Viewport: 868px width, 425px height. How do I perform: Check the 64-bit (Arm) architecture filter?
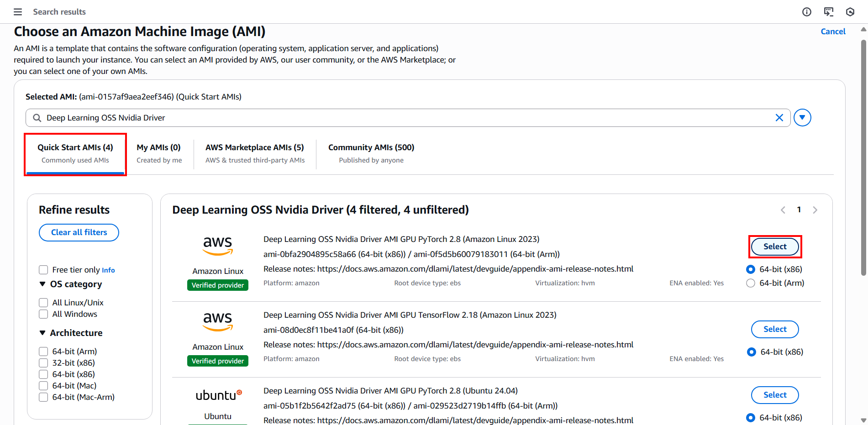click(x=43, y=352)
